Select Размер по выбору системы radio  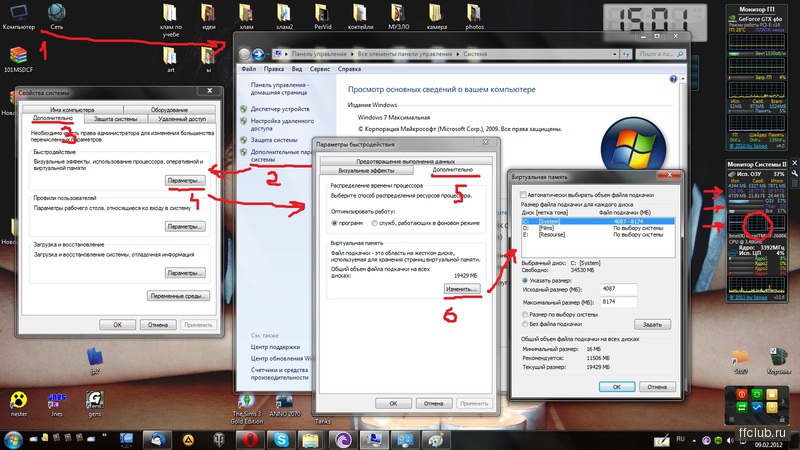[525, 315]
